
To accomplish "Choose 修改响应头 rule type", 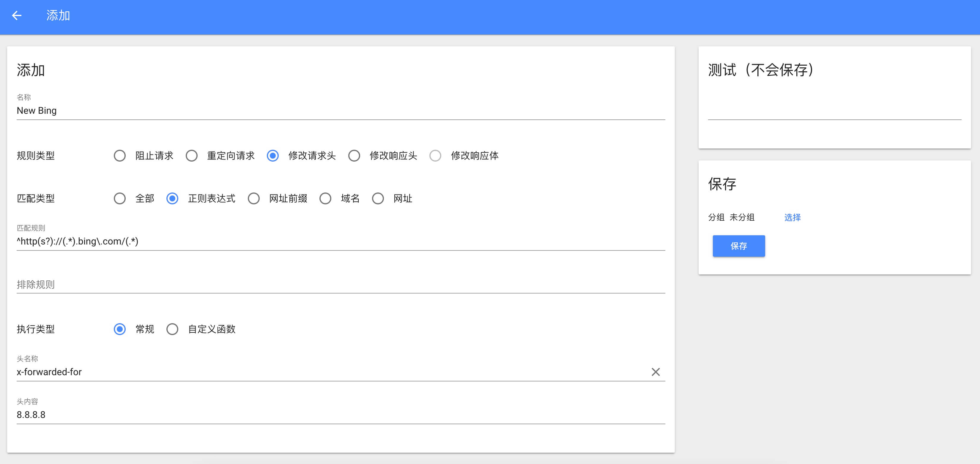I will [354, 156].
